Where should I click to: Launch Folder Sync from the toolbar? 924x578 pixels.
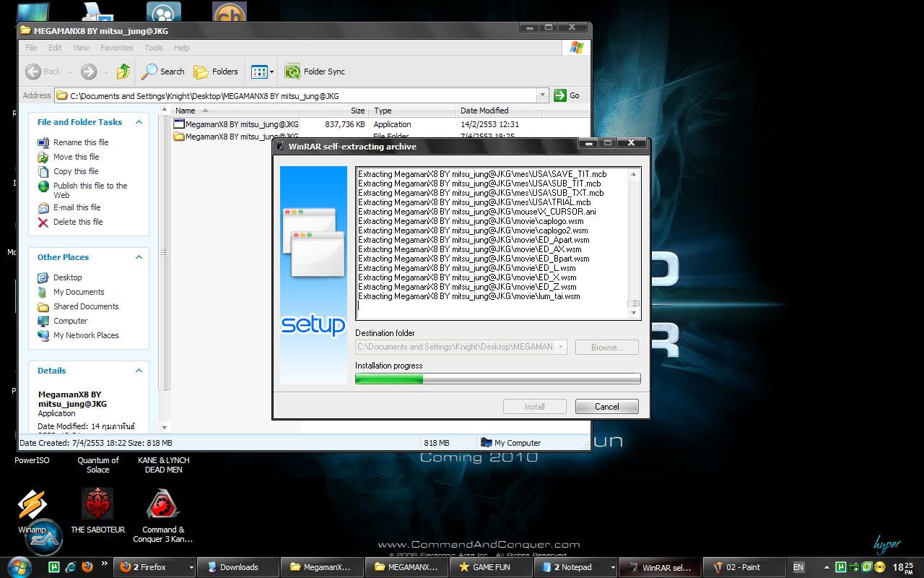315,71
